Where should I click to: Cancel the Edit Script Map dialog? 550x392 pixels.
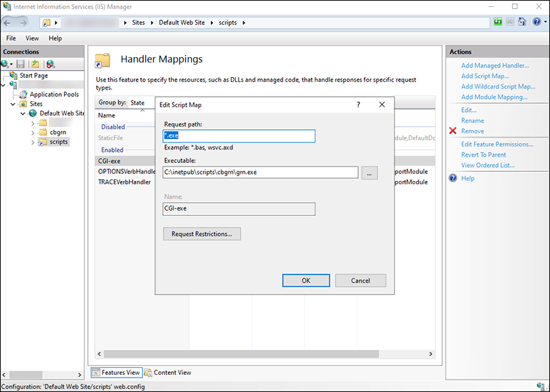coord(360,281)
